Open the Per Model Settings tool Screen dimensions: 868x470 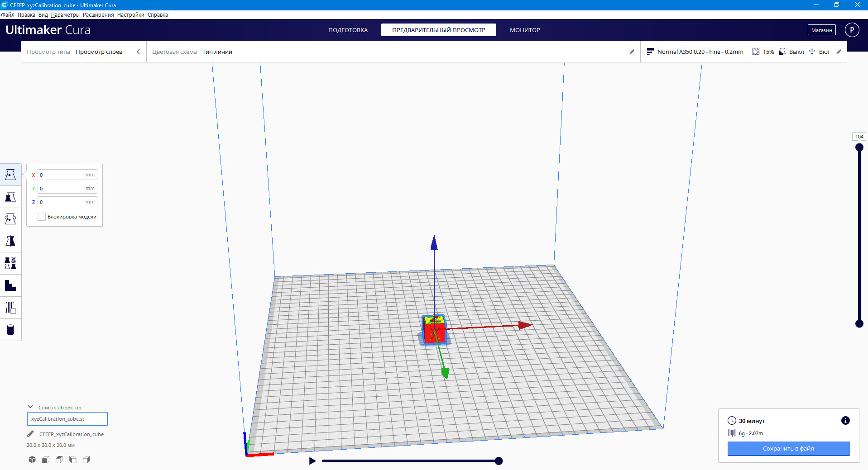click(x=10, y=263)
